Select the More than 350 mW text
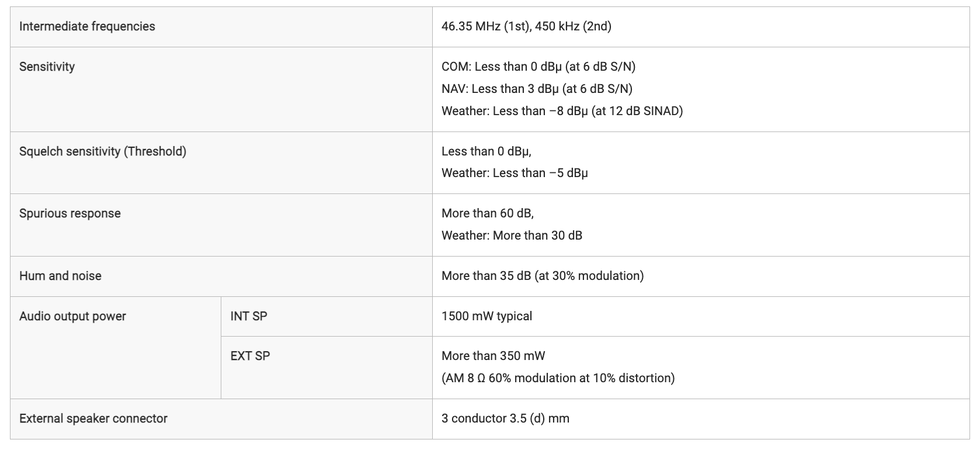The height and width of the screenshot is (450, 980). 493,356
